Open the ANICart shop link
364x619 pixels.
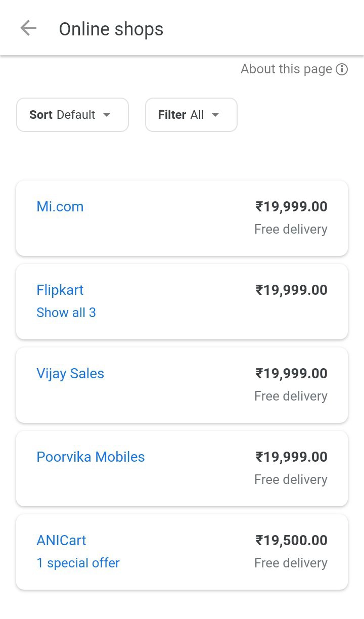click(x=61, y=540)
